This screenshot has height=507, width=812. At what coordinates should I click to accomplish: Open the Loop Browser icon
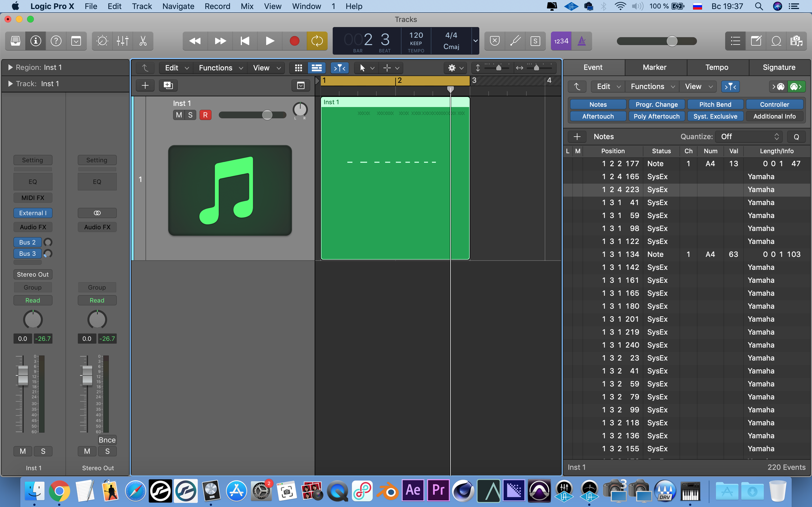tap(776, 41)
